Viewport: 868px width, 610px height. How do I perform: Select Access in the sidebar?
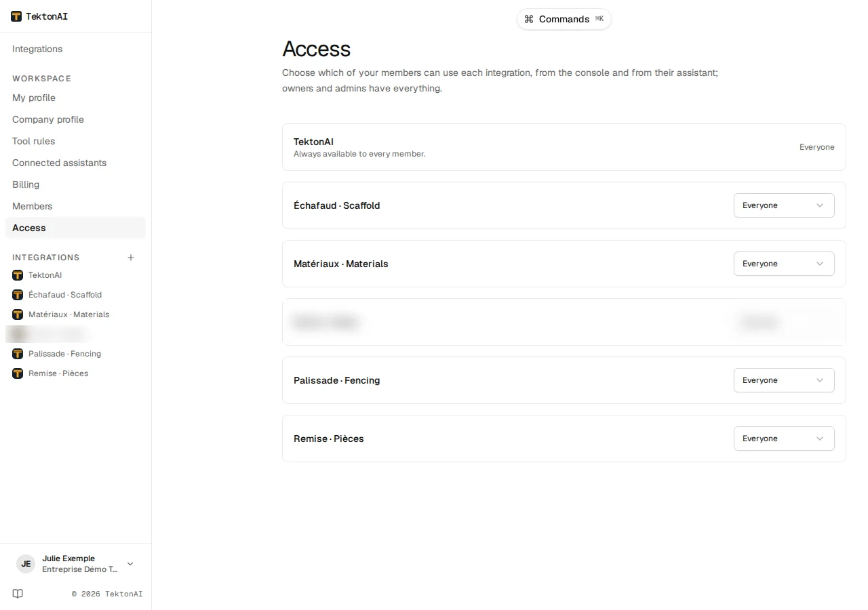pos(75,228)
